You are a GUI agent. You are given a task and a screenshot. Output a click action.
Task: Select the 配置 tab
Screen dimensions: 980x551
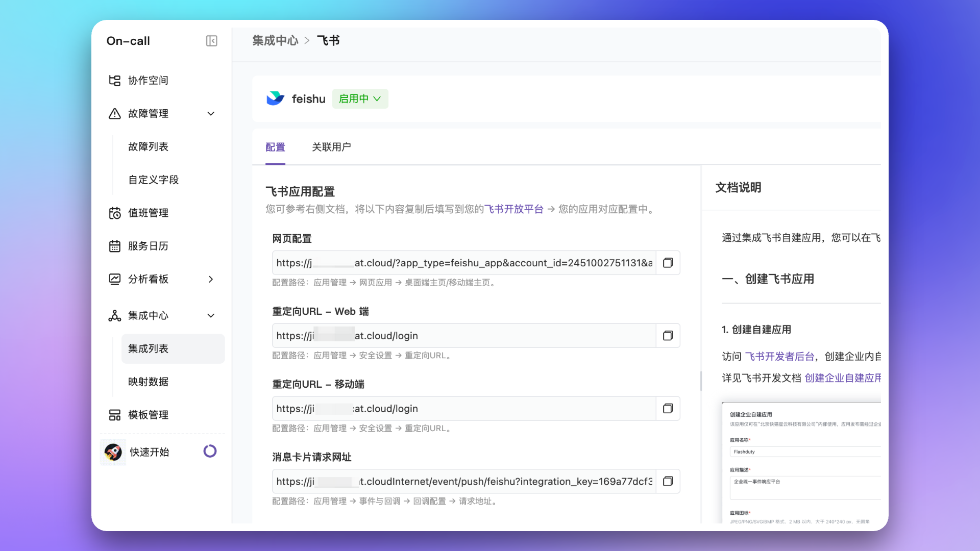(275, 147)
